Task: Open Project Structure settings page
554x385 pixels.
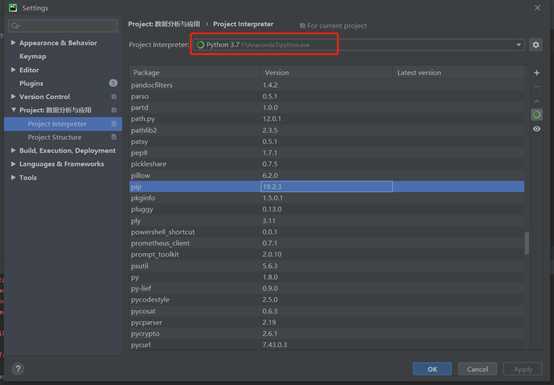Action: pyautogui.click(x=54, y=137)
